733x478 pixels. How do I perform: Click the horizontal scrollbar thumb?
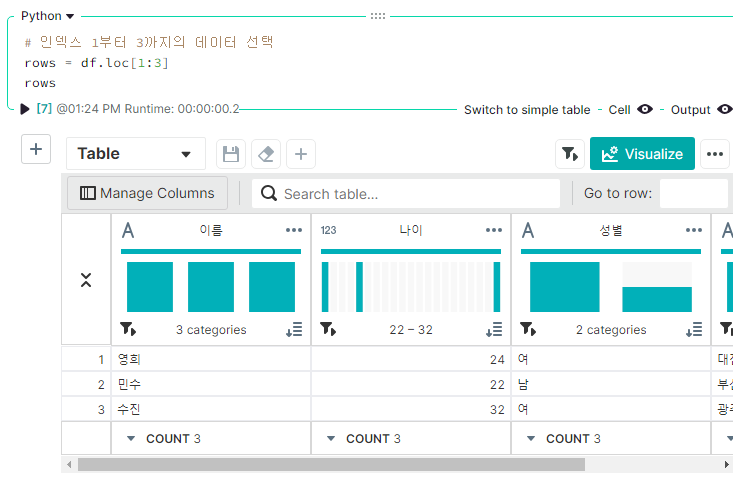click(x=331, y=464)
